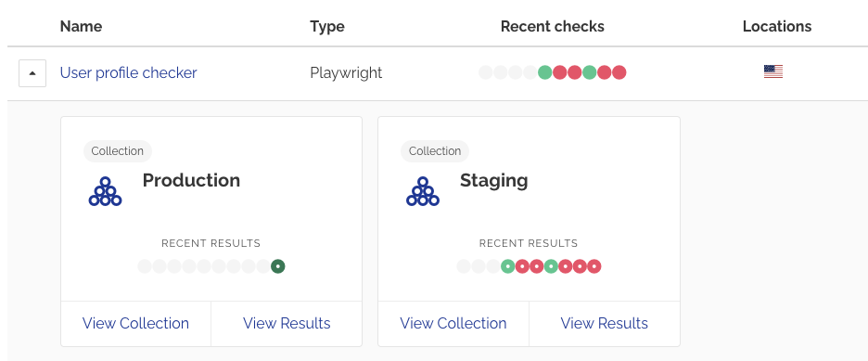Click the first green Staging result dot
The height and width of the screenshot is (361, 868).
pos(507,267)
